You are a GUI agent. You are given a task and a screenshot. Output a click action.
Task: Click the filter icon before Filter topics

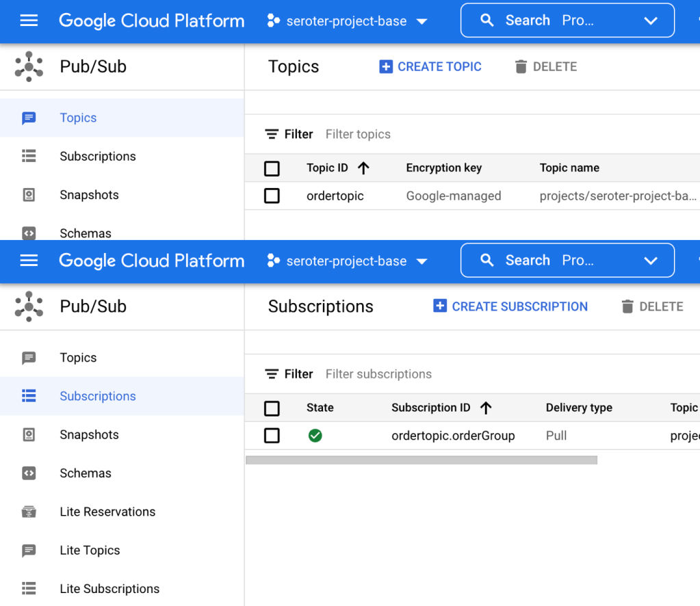pos(272,134)
